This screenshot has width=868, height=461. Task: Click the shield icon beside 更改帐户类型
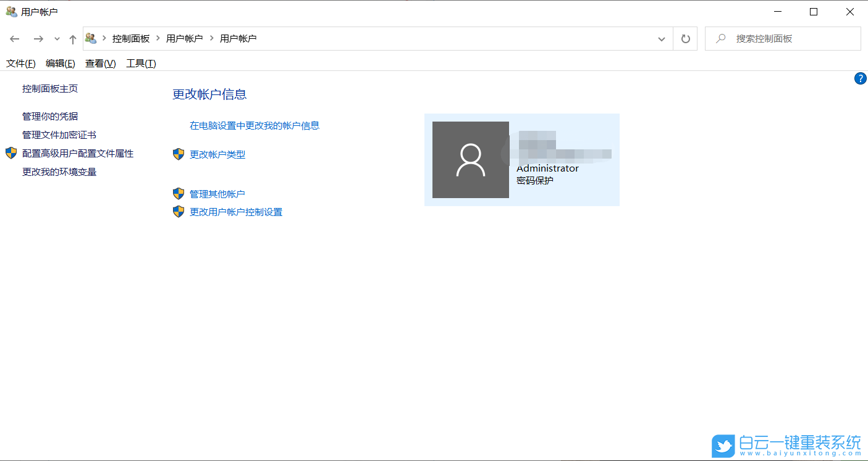(x=178, y=154)
